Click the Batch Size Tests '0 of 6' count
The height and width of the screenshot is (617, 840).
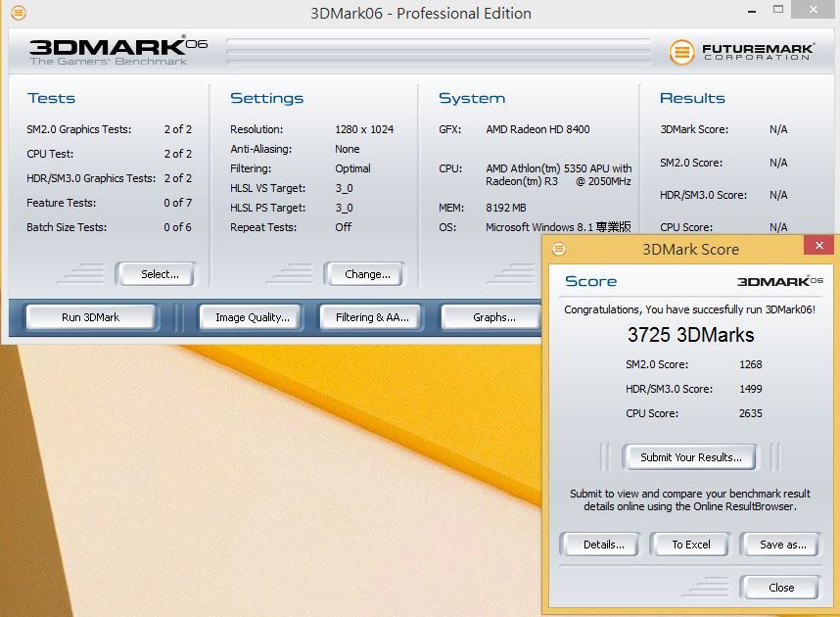[x=178, y=227]
